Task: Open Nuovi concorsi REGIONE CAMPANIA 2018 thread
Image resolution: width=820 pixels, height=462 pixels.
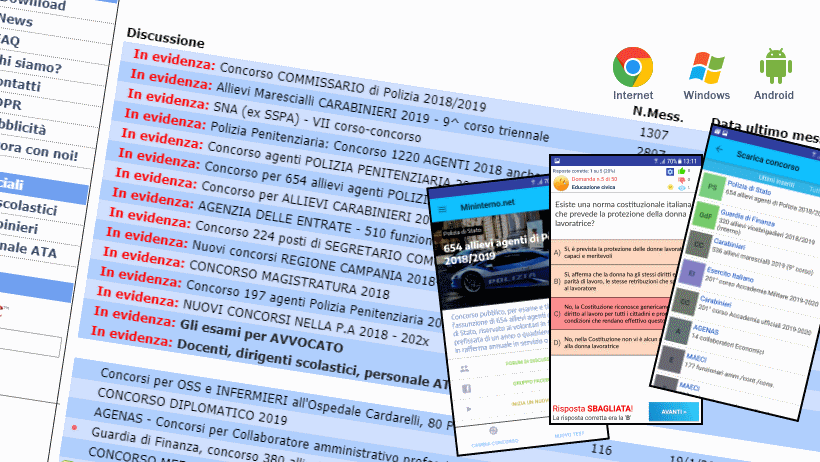Action: (313, 263)
